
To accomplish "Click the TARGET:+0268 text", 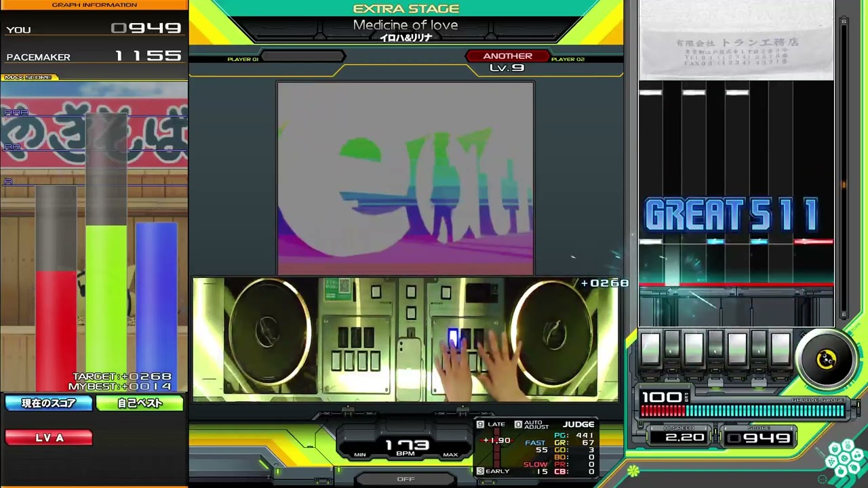I will click(122, 377).
